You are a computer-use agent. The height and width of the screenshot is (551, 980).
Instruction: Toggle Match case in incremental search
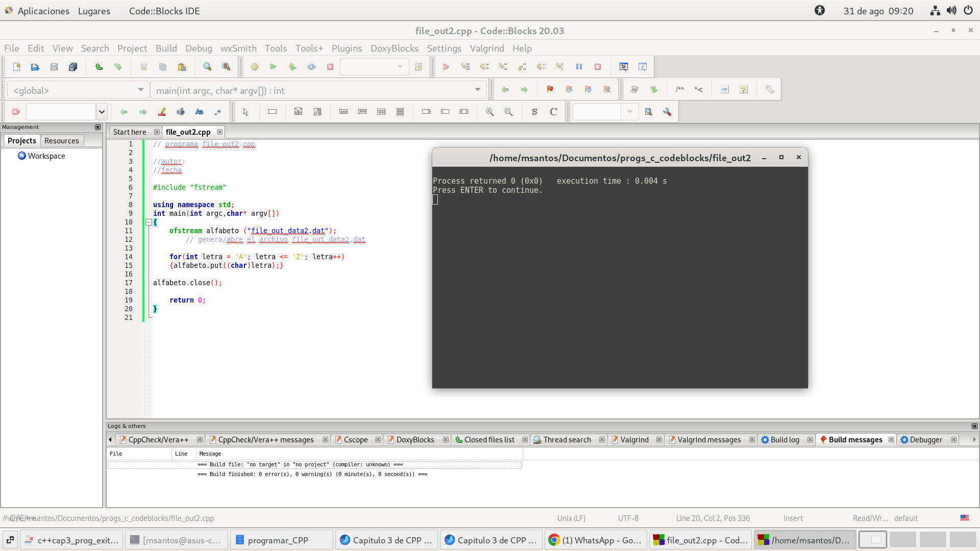[x=199, y=112]
